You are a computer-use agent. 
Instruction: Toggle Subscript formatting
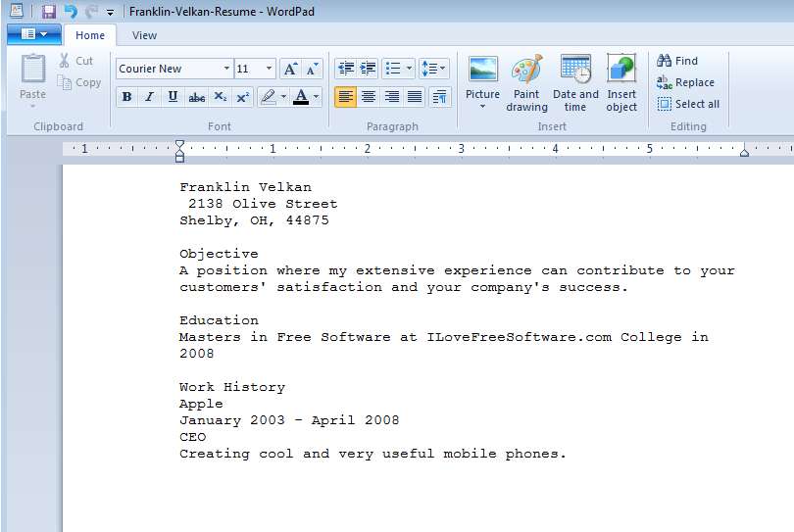point(220,97)
